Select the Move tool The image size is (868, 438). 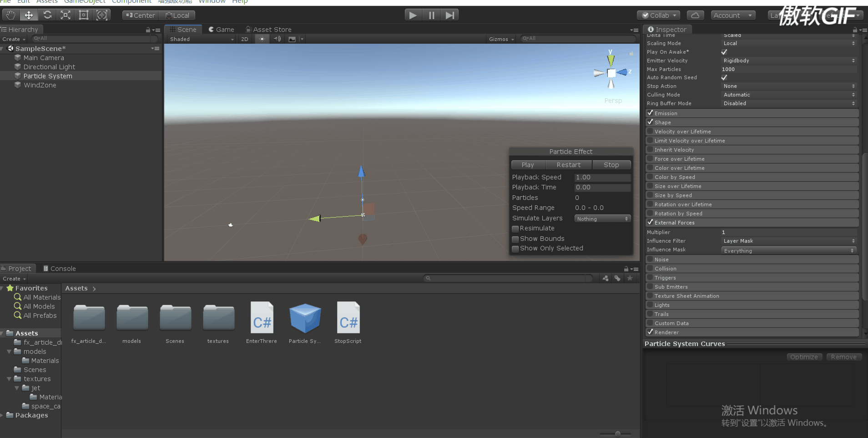pyautogui.click(x=29, y=15)
